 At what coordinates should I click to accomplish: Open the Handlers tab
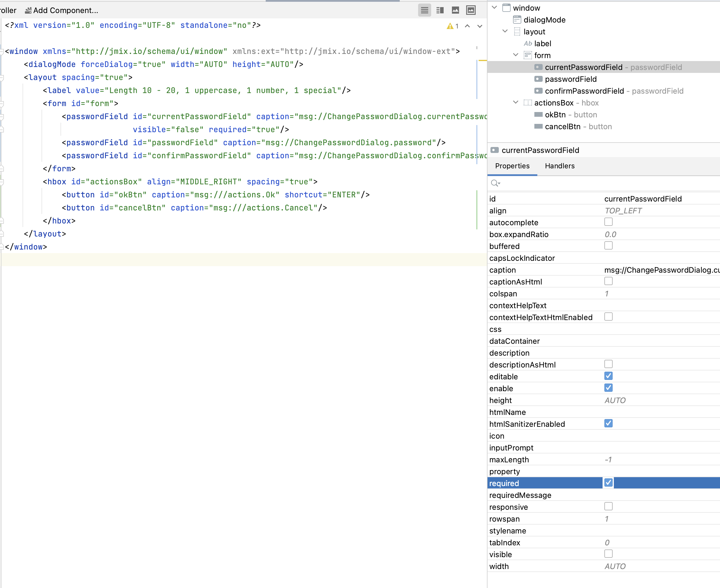[x=560, y=166]
